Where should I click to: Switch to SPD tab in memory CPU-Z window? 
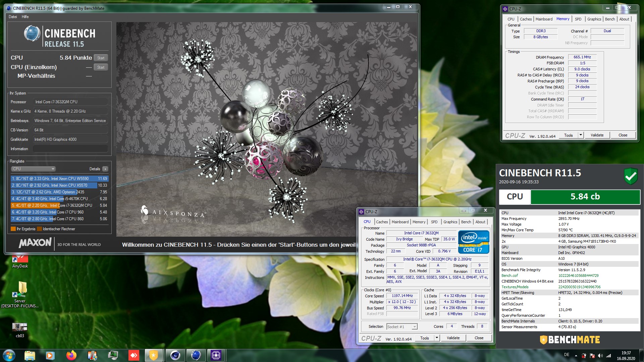click(578, 19)
